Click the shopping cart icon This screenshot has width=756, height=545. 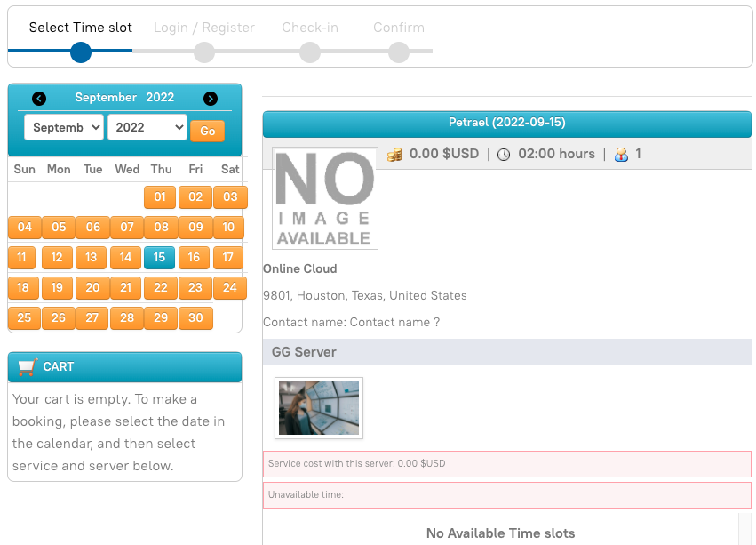[x=28, y=366]
